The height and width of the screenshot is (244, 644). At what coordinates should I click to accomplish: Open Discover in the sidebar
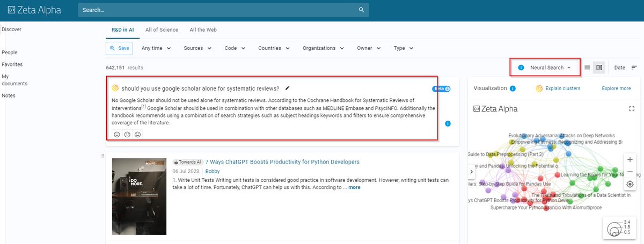coord(11,29)
